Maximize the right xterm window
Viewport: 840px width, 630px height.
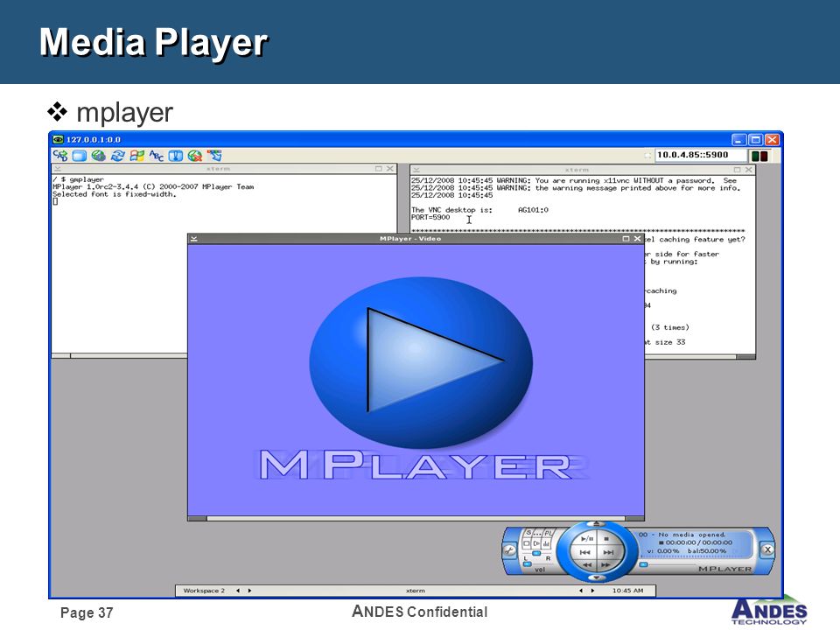coord(737,169)
